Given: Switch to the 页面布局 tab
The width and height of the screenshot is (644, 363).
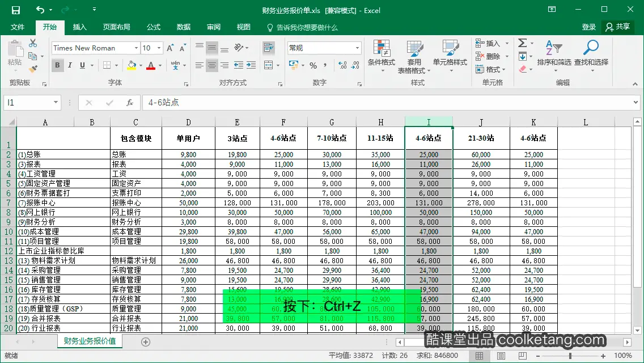Looking at the screenshot, I should click(x=117, y=27).
